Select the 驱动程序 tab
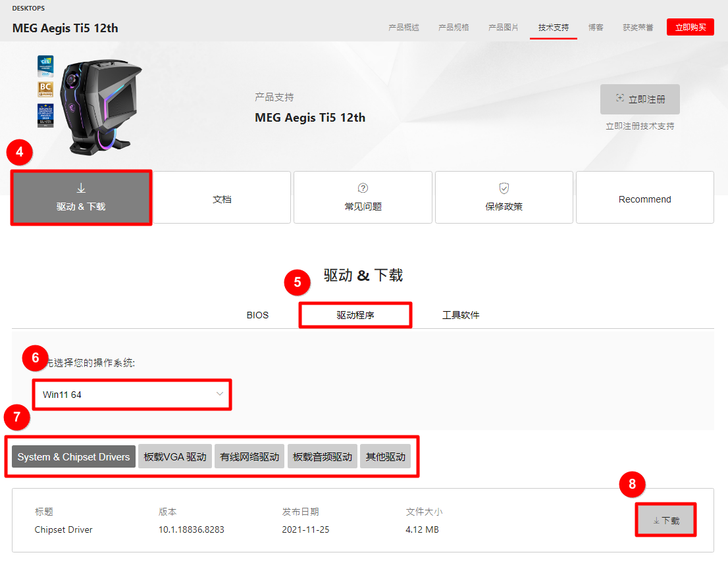Viewport: 728px width, 563px height. (355, 315)
